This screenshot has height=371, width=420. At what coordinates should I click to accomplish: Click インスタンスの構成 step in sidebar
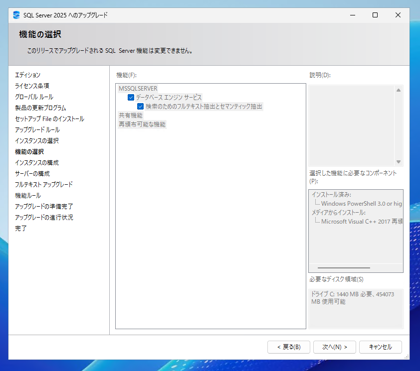tap(37, 163)
